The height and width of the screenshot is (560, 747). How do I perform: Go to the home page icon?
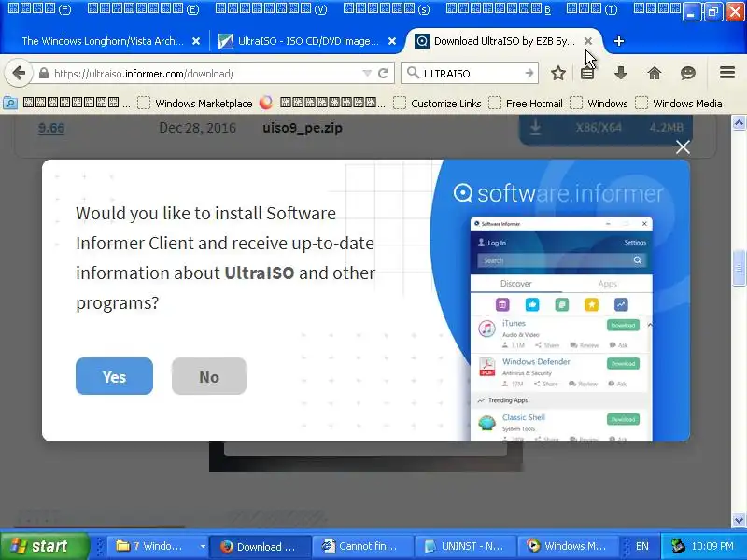point(655,74)
